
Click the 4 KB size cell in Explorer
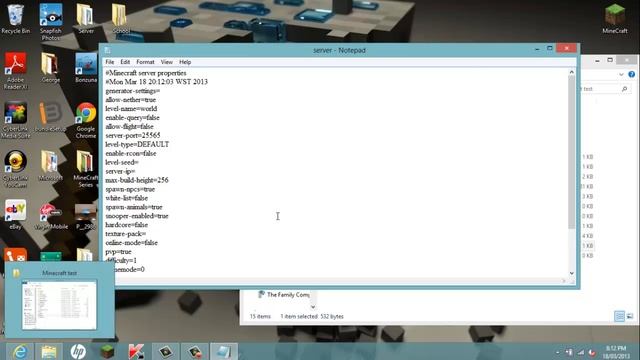(588, 236)
